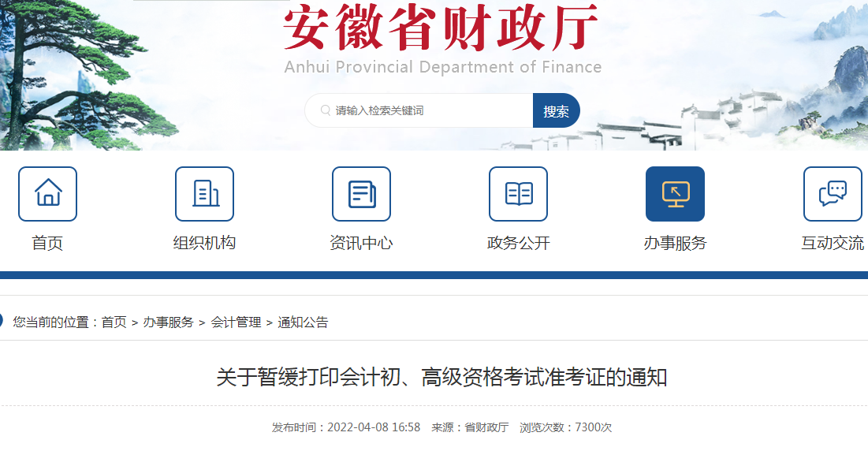
Task: Click the source text 来源：省财政厅
Action: click(470, 427)
